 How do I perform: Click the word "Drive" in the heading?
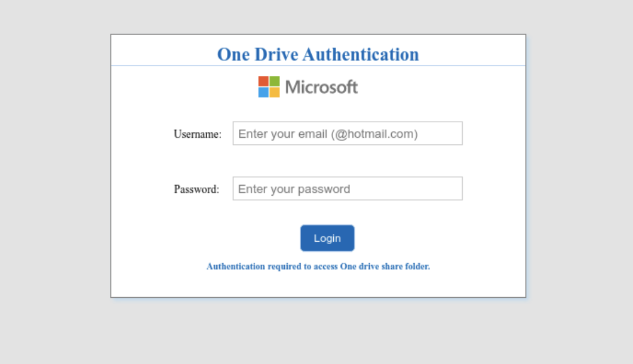(x=276, y=54)
